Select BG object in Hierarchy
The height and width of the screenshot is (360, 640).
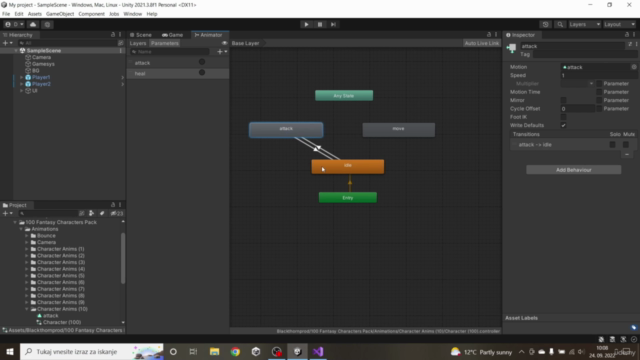[x=36, y=71]
